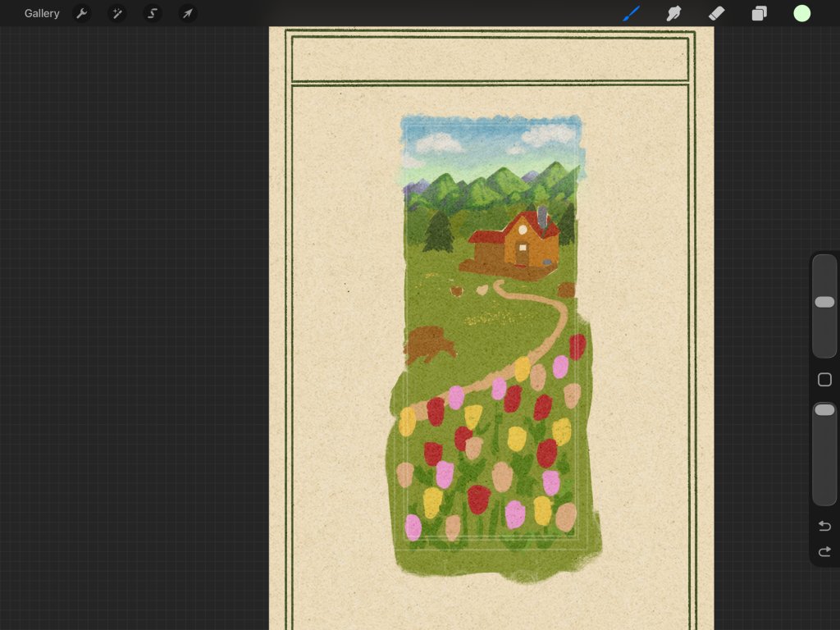This screenshot has height=630, width=840.
Task: Redo with the sidebar redo arrow
Action: (x=824, y=551)
